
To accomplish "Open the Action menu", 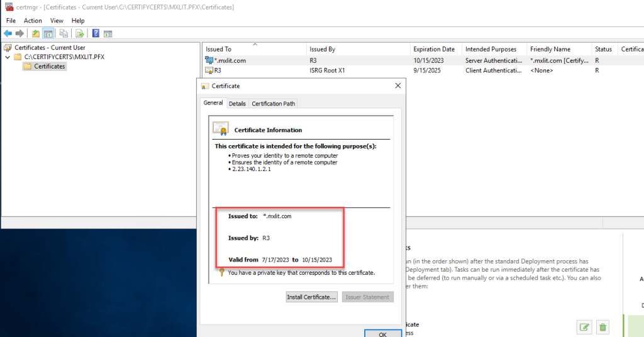I will [x=33, y=21].
